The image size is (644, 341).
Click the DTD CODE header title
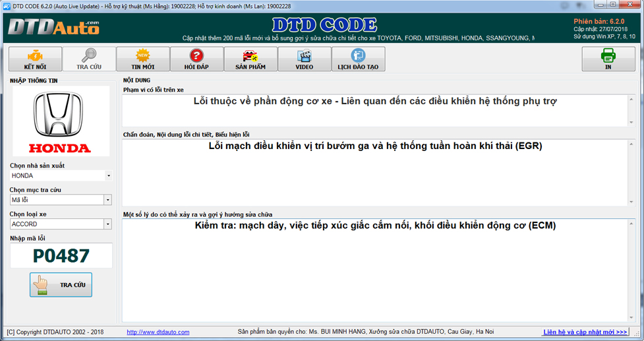coord(324,26)
